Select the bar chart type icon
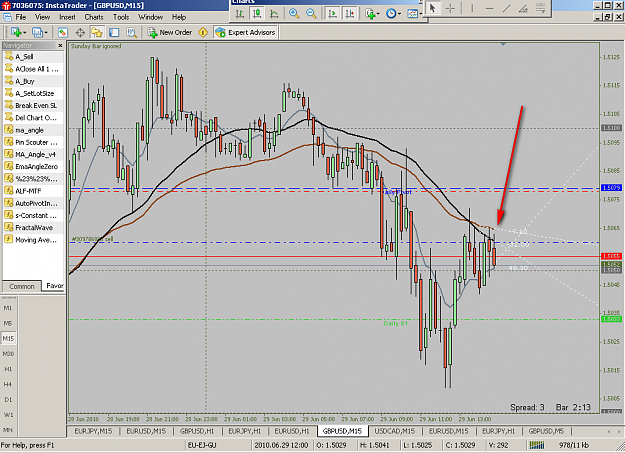This screenshot has width=625, height=453. [x=240, y=14]
